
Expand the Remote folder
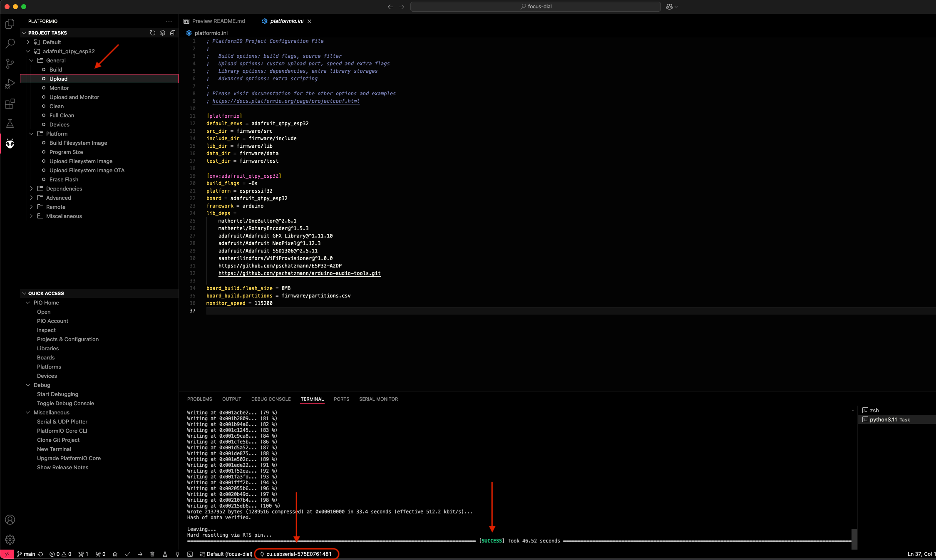pos(31,207)
